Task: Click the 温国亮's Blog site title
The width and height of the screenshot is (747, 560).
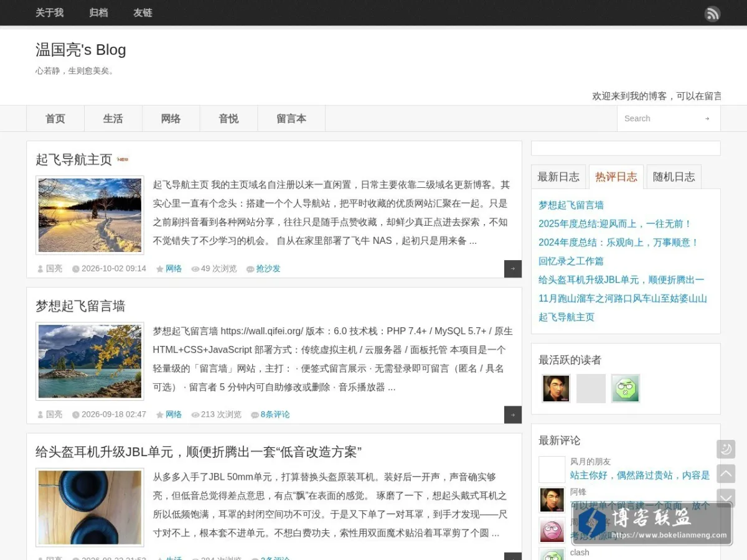Action: pyautogui.click(x=81, y=50)
